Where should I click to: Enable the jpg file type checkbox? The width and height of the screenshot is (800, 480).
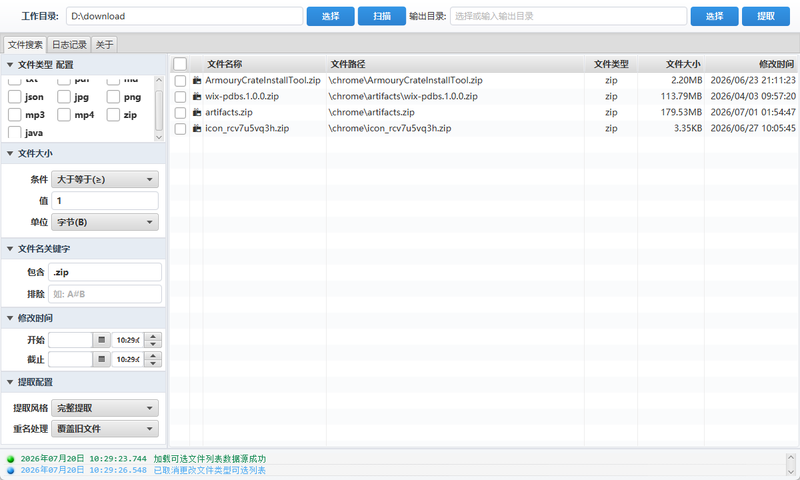[x=64, y=97]
